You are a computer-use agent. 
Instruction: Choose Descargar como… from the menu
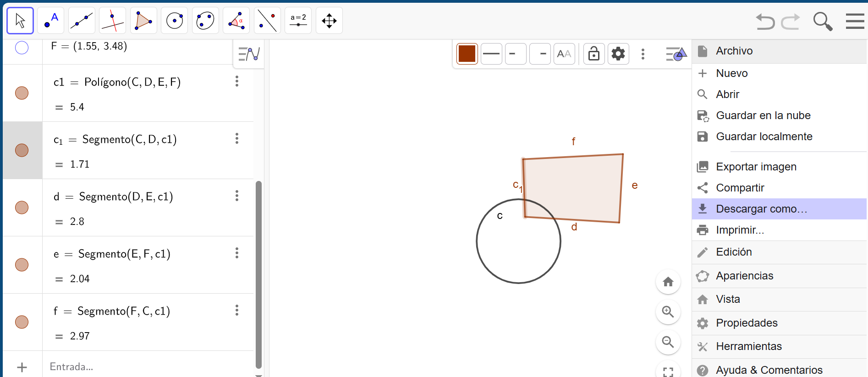(x=761, y=209)
